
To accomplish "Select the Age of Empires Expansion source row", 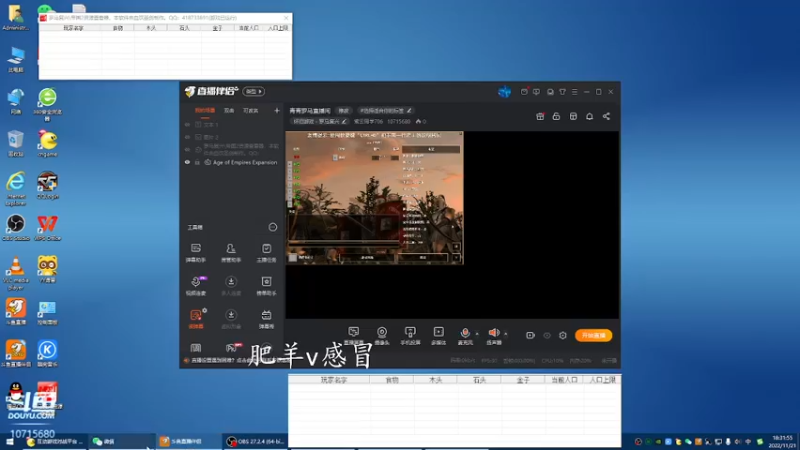I will coord(232,162).
